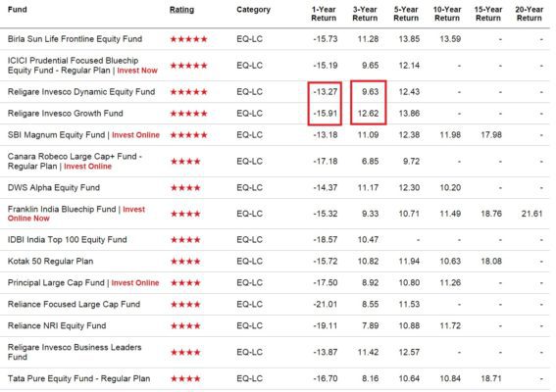
Task: Sort table by the Rating column header
Action: tap(181, 10)
